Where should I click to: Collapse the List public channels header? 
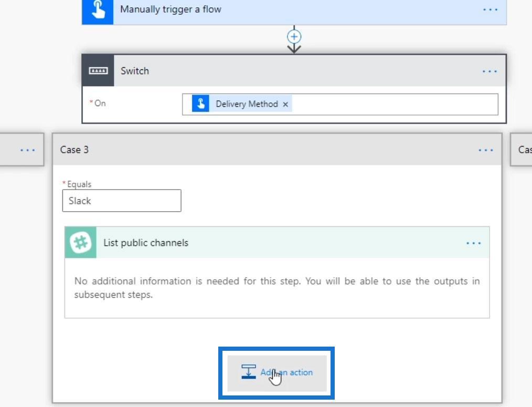(x=277, y=243)
